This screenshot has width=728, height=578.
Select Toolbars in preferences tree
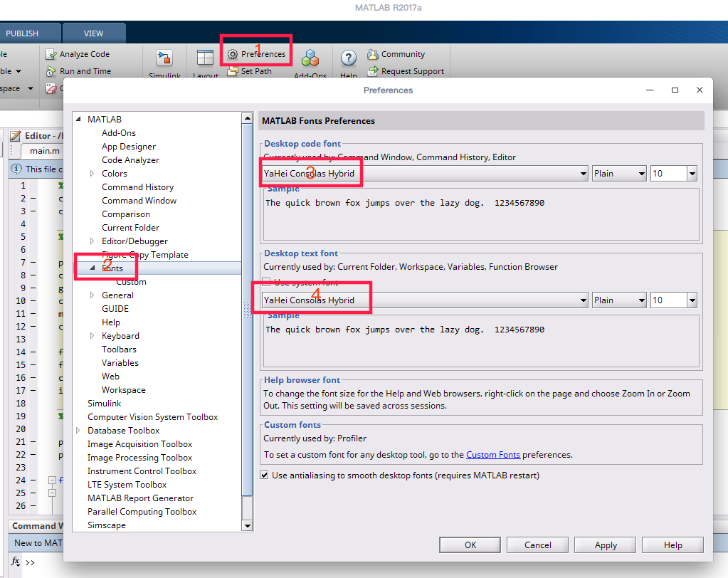click(x=119, y=349)
